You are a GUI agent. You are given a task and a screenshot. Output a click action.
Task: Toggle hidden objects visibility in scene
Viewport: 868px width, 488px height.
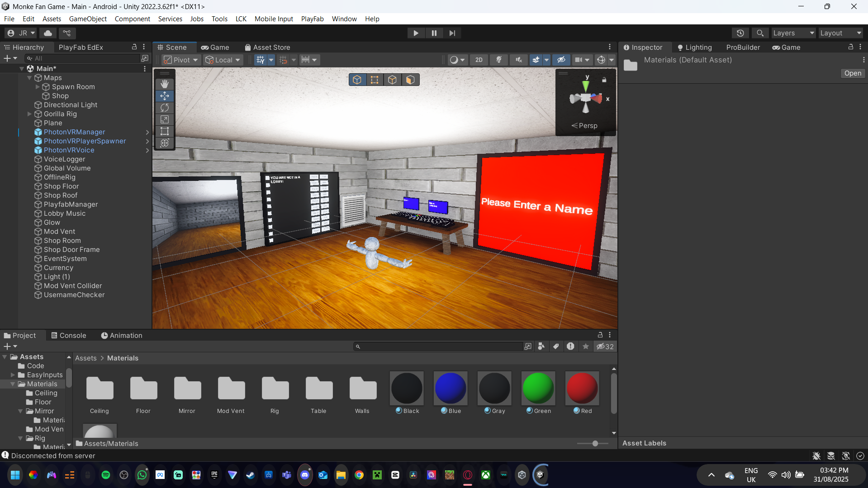561,60
